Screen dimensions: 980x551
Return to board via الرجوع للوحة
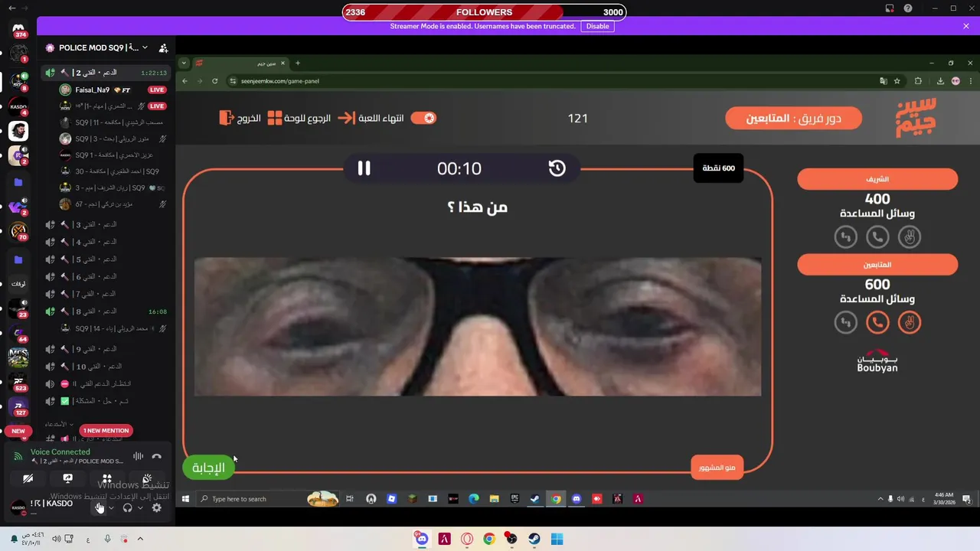pos(299,118)
